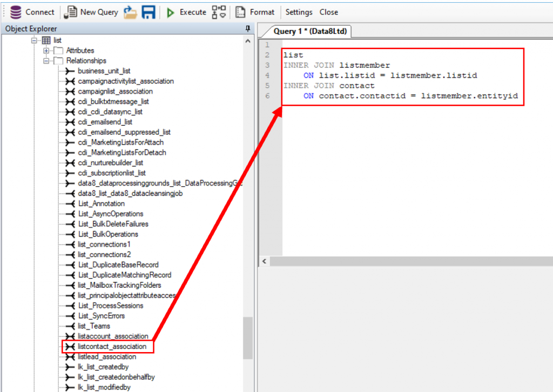Viewport: 553px width, 392px height.
Task: Open Settings from the toolbar
Action: [x=299, y=12]
